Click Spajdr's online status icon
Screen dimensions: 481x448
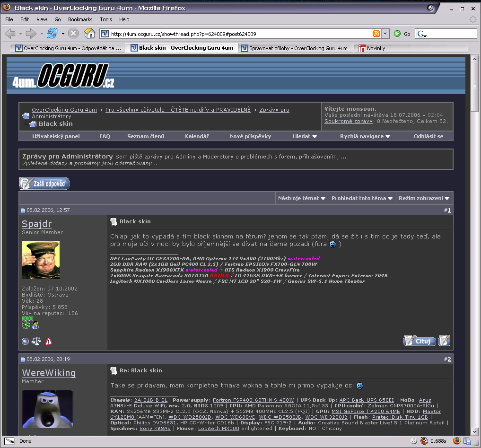tap(26, 341)
